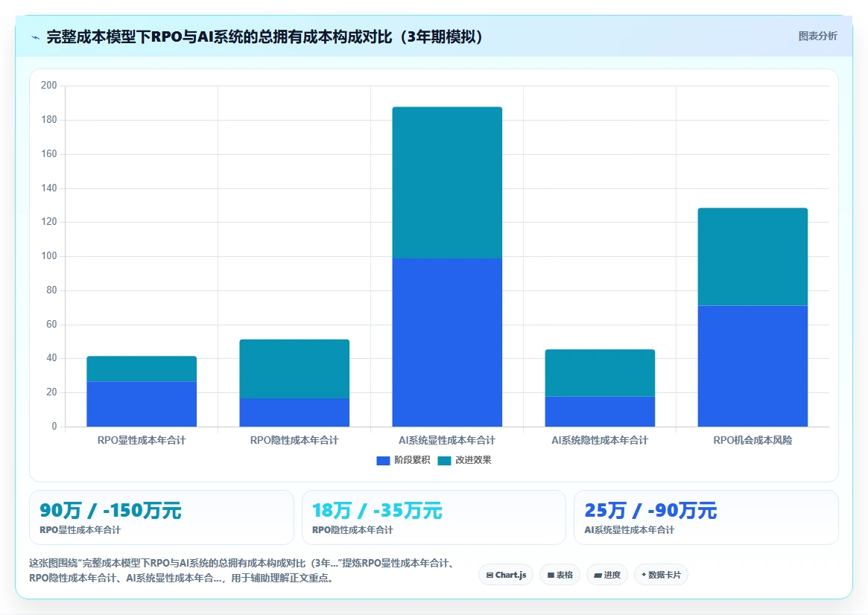Click the 进度 tag icon

(x=598, y=576)
